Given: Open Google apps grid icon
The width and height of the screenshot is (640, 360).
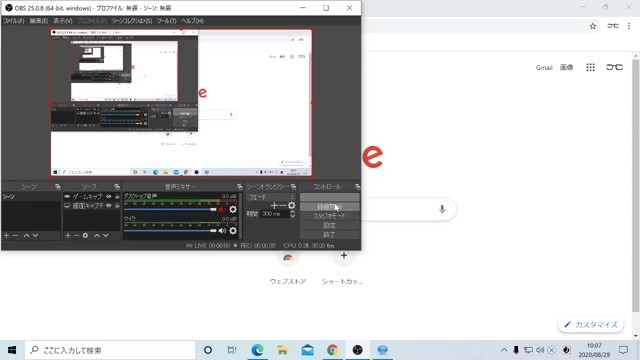Looking at the screenshot, I should click(590, 67).
